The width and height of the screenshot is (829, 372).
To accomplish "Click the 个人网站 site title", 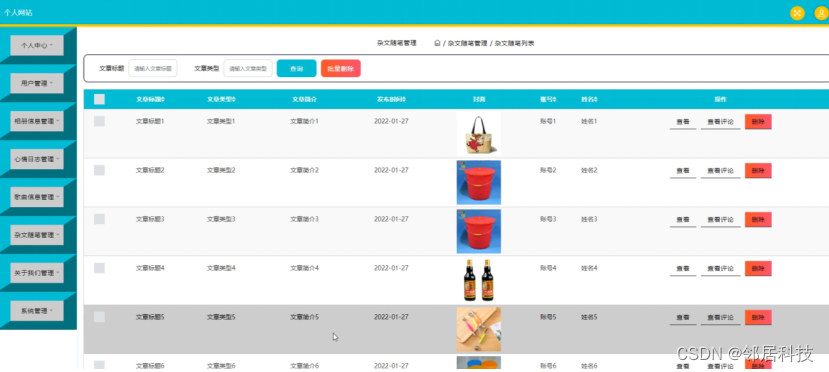I will pyautogui.click(x=18, y=13).
